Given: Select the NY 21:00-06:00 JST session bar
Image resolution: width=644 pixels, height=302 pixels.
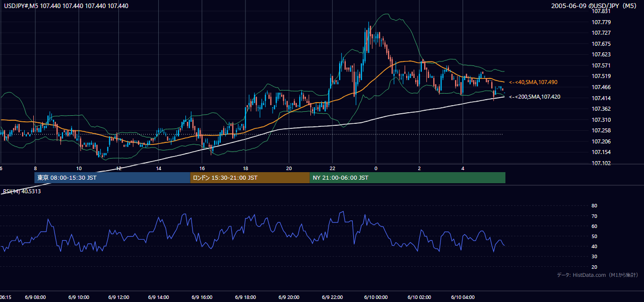Looking at the screenshot, I should [x=407, y=178].
